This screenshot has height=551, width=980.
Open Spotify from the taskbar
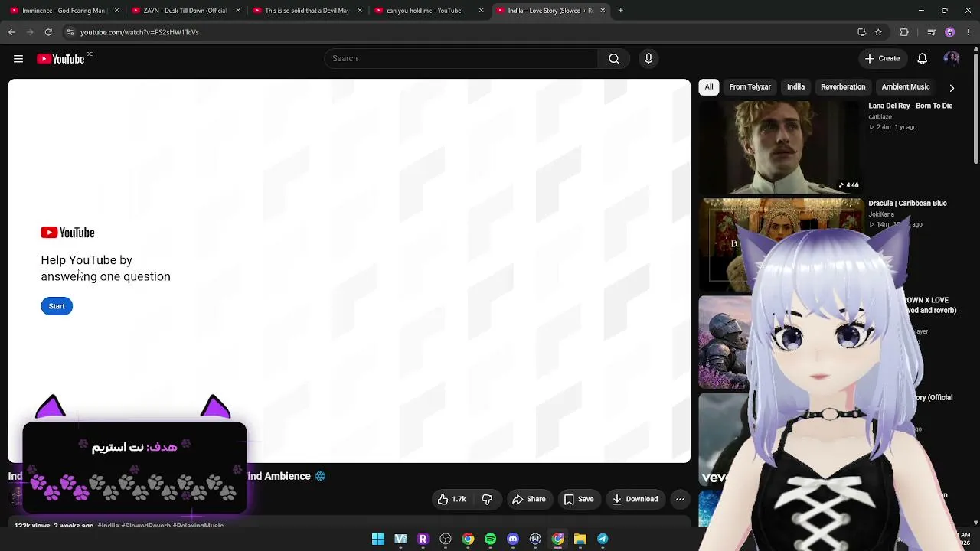tap(491, 540)
